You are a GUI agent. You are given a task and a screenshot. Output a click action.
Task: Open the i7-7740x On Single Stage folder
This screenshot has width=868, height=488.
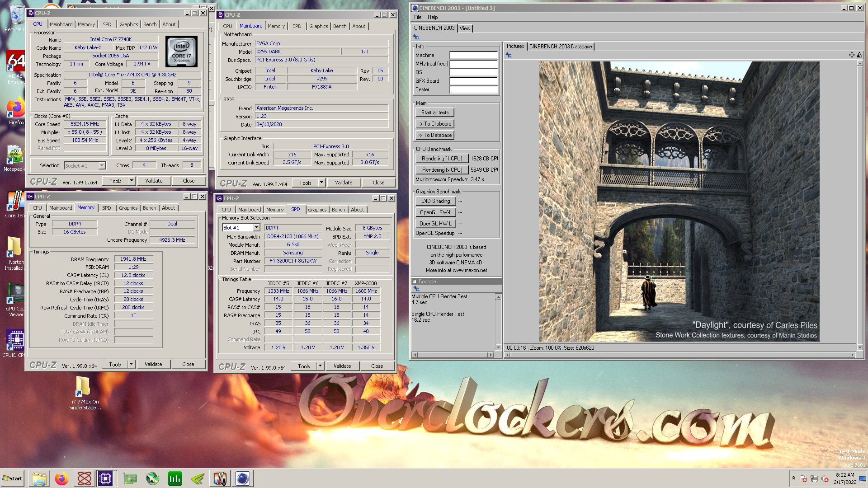click(84, 393)
